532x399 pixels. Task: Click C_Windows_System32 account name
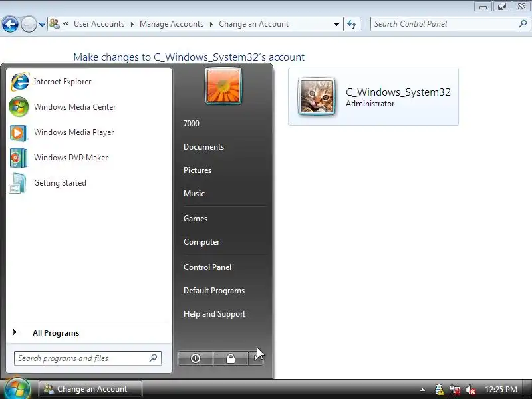click(398, 92)
